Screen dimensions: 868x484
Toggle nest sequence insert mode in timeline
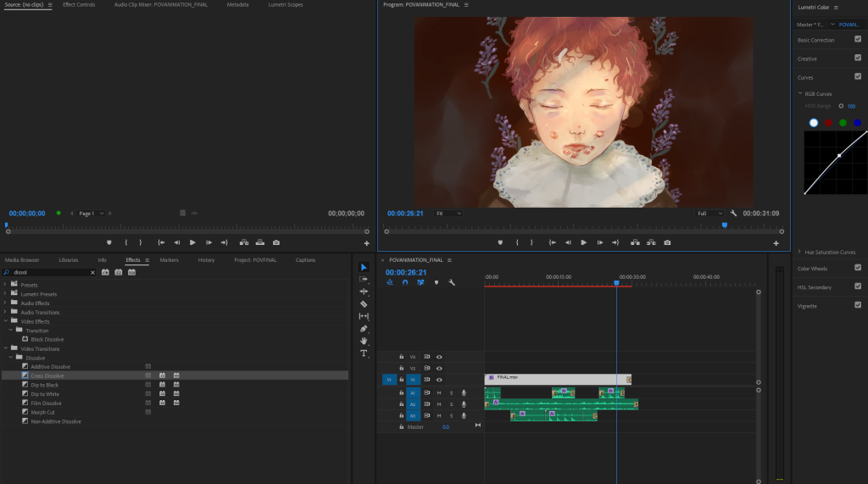point(390,282)
